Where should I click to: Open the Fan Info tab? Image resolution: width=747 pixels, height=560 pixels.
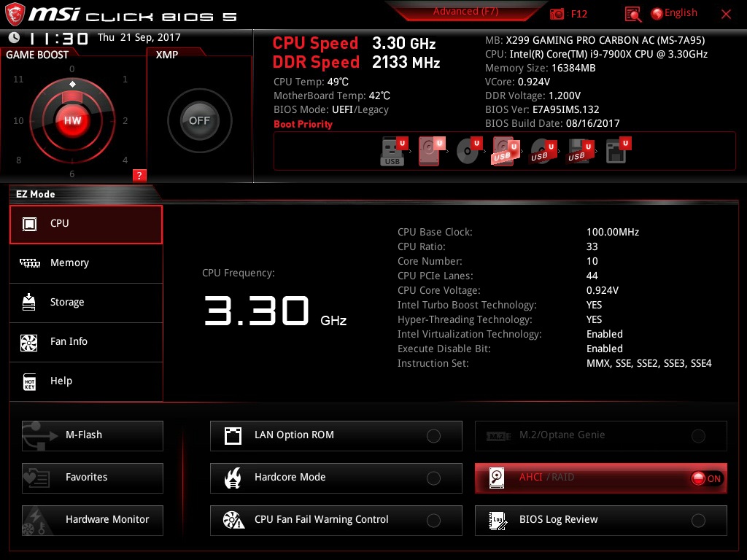click(86, 342)
